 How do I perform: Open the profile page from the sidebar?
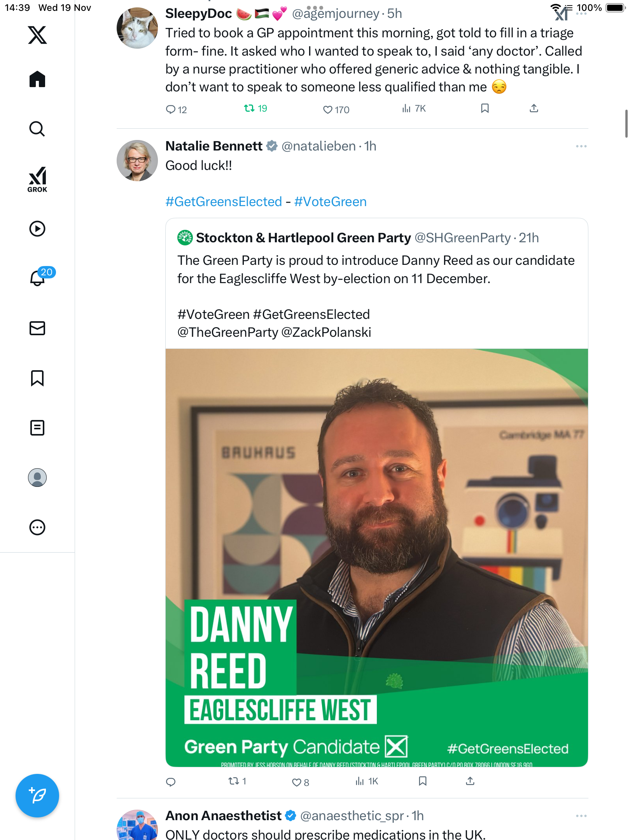37,478
